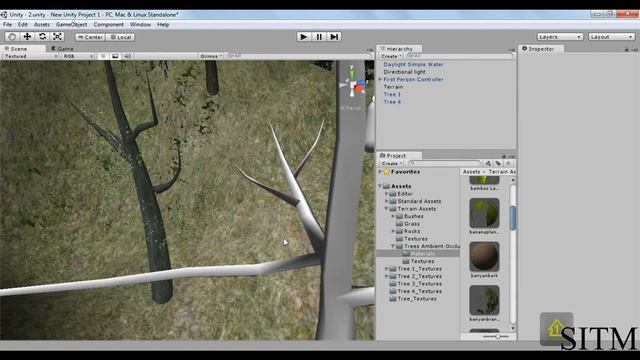Image resolution: width=640 pixels, height=360 pixels.
Task: Open the File menu
Action: 7,24
